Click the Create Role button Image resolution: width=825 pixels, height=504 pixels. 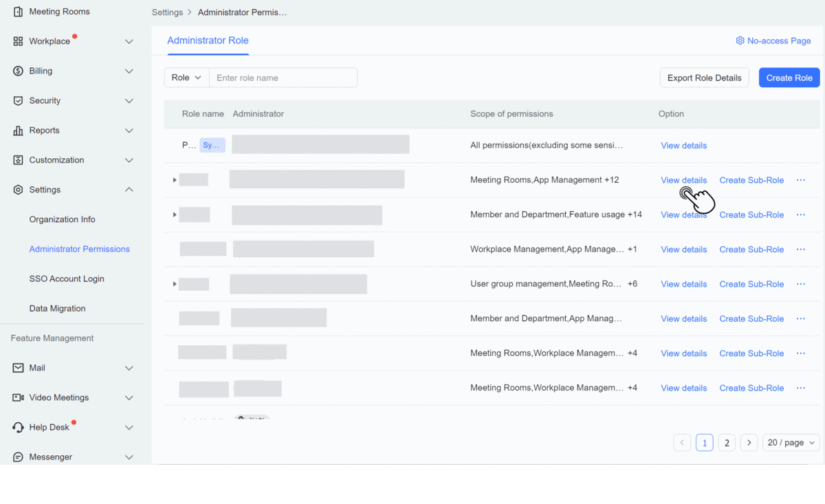[x=789, y=77]
